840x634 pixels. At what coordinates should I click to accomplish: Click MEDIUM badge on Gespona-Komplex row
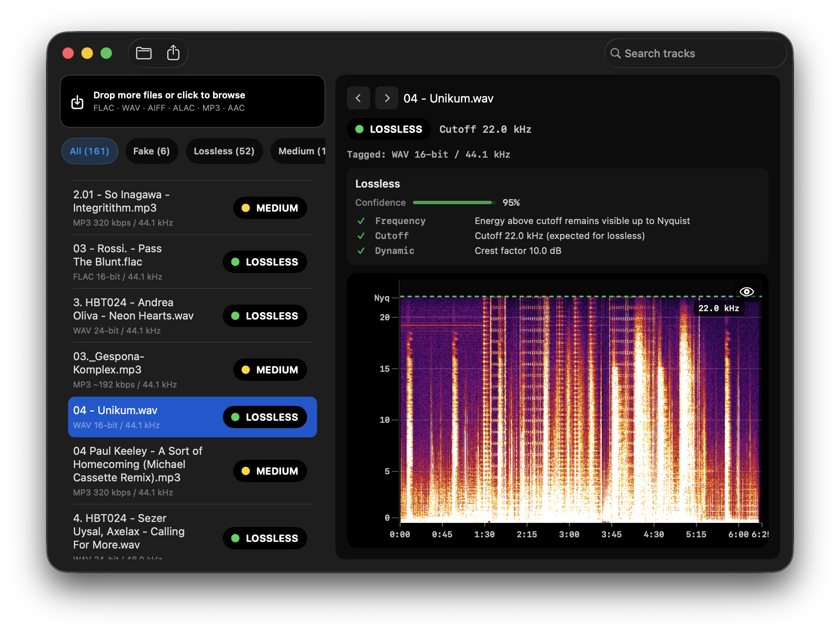pyautogui.click(x=270, y=370)
